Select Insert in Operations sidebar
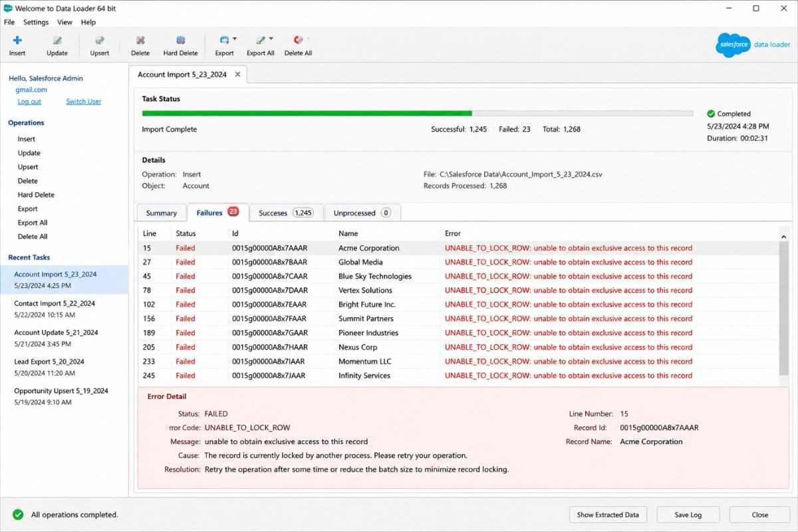This screenshot has width=798, height=532. tap(27, 139)
